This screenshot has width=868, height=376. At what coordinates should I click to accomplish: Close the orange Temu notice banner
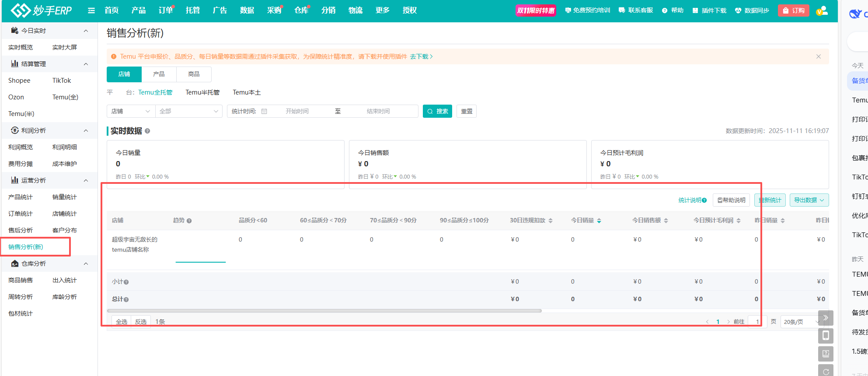[x=818, y=56]
